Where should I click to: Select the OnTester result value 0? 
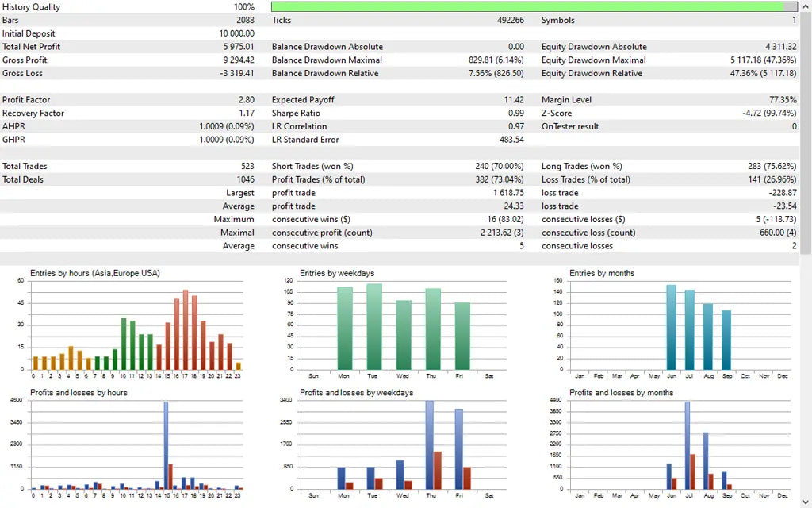[794, 126]
